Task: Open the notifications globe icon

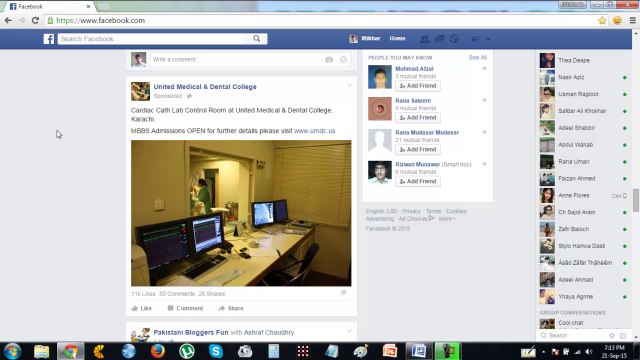Action: [x=454, y=38]
